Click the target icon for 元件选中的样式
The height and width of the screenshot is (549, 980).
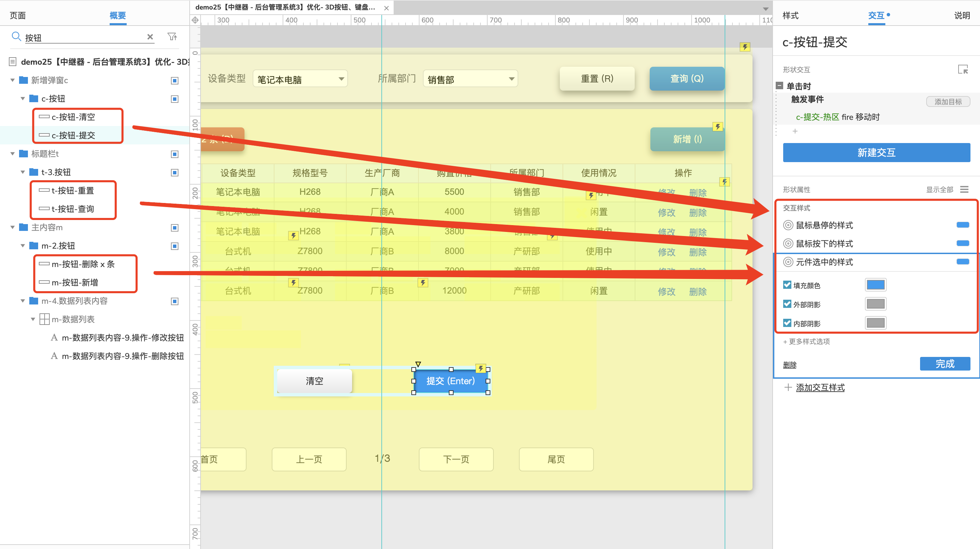tap(788, 262)
